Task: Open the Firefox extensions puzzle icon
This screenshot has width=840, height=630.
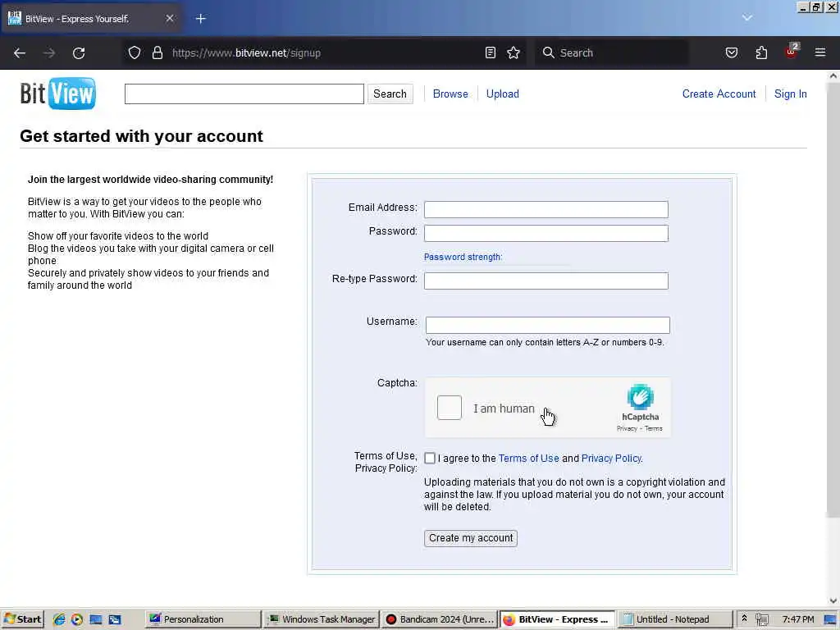Action: click(761, 52)
